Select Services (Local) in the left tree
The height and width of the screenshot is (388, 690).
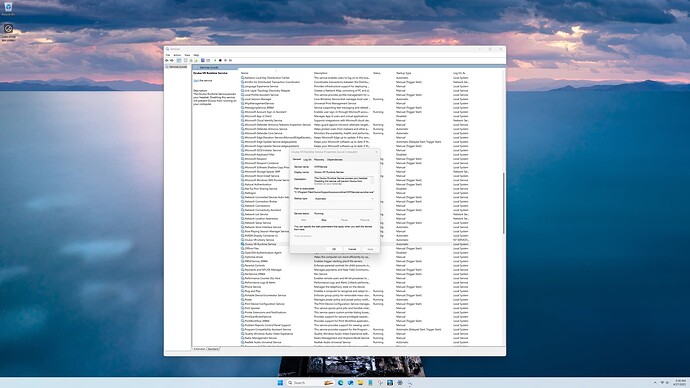(178, 67)
